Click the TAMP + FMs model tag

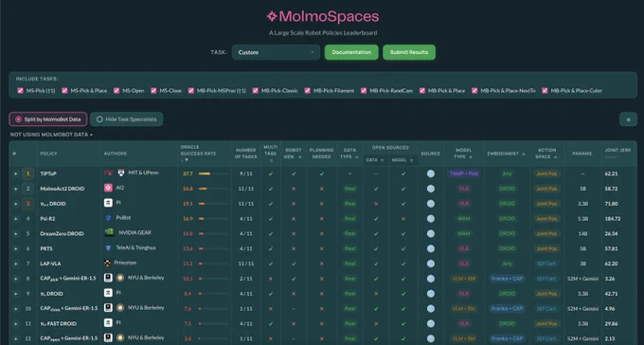point(464,173)
